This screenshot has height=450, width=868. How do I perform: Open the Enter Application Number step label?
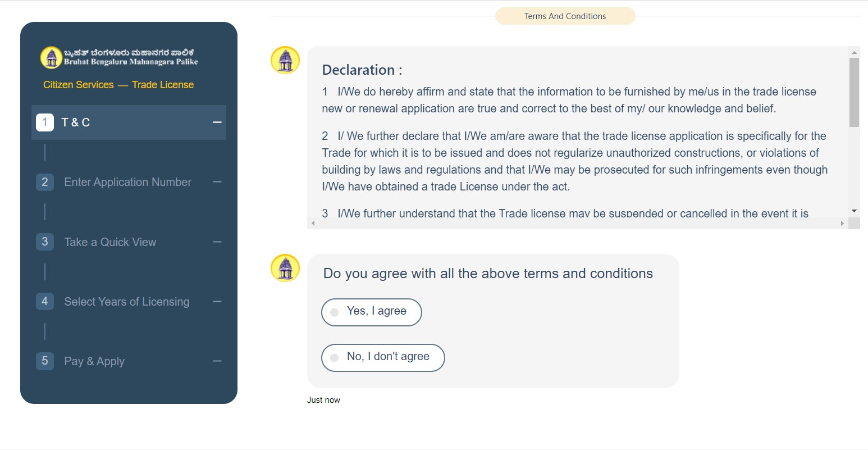[128, 182]
